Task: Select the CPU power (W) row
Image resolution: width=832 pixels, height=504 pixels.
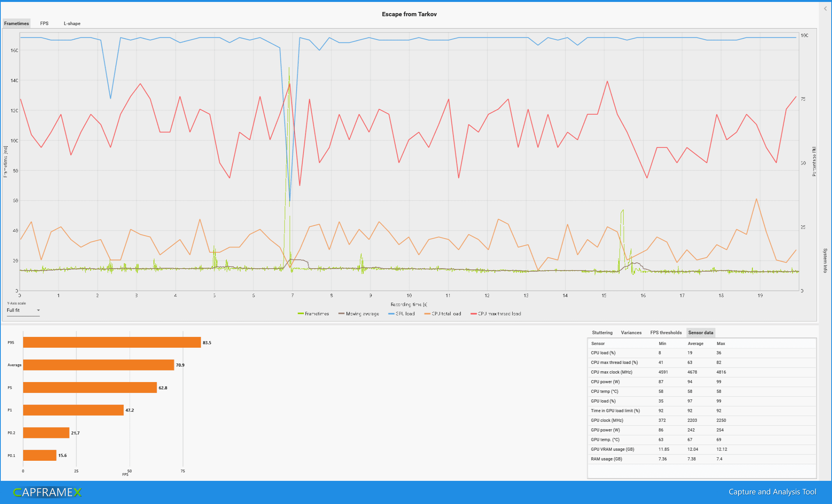Action: point(702,382)
